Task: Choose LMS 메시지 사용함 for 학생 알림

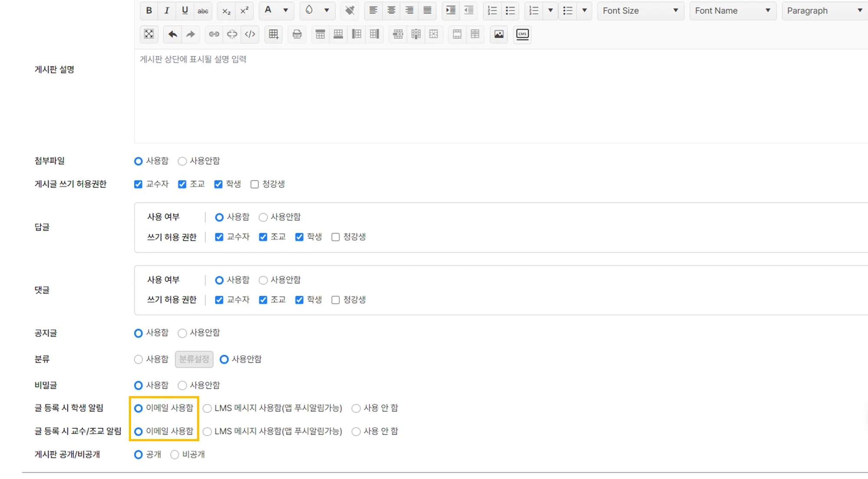Action: [x=207, y=408]
